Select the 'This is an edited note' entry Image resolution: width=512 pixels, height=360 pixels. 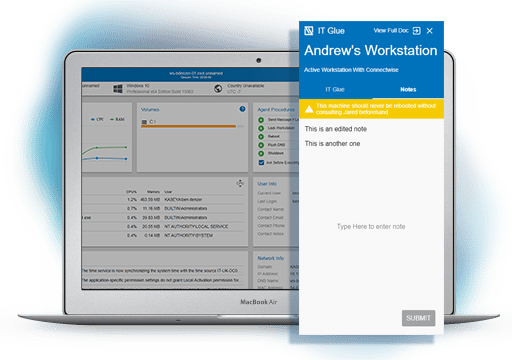pos(336,129)
